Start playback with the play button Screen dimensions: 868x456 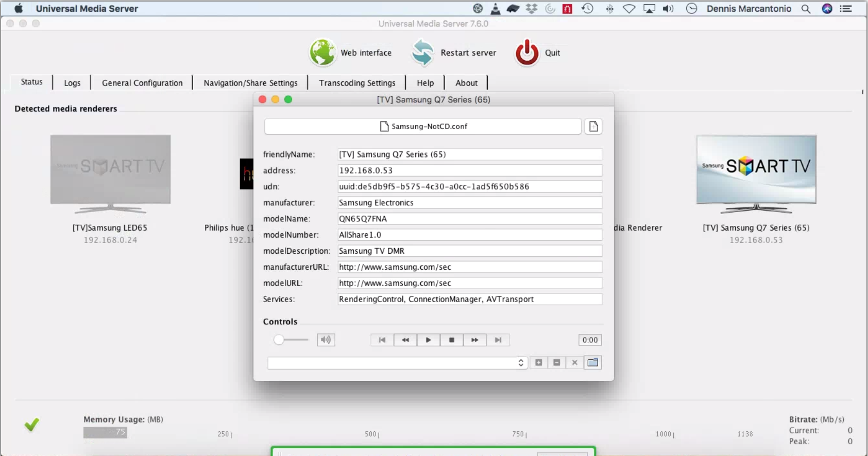(x=429, y=340)
